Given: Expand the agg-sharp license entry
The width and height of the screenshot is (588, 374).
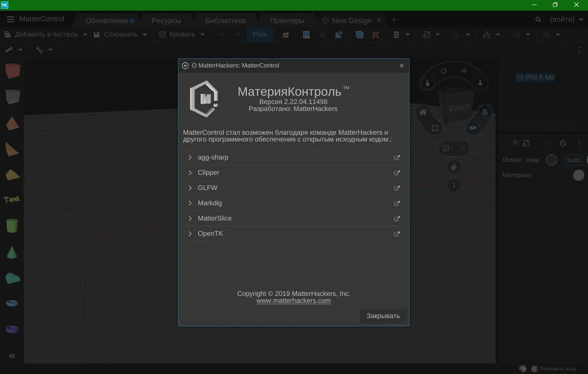Looking at the screenshot, I should point(190,158).
